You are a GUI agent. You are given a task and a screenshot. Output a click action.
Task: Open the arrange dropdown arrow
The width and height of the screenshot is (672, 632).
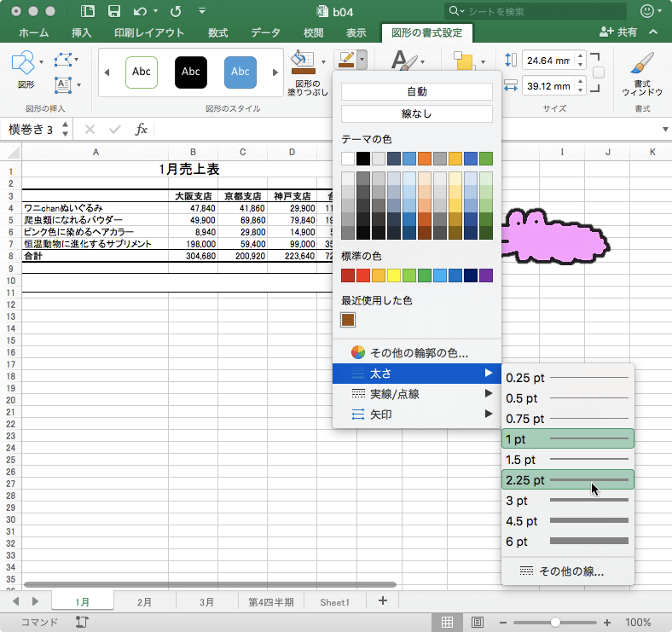[x=483, y=62]
